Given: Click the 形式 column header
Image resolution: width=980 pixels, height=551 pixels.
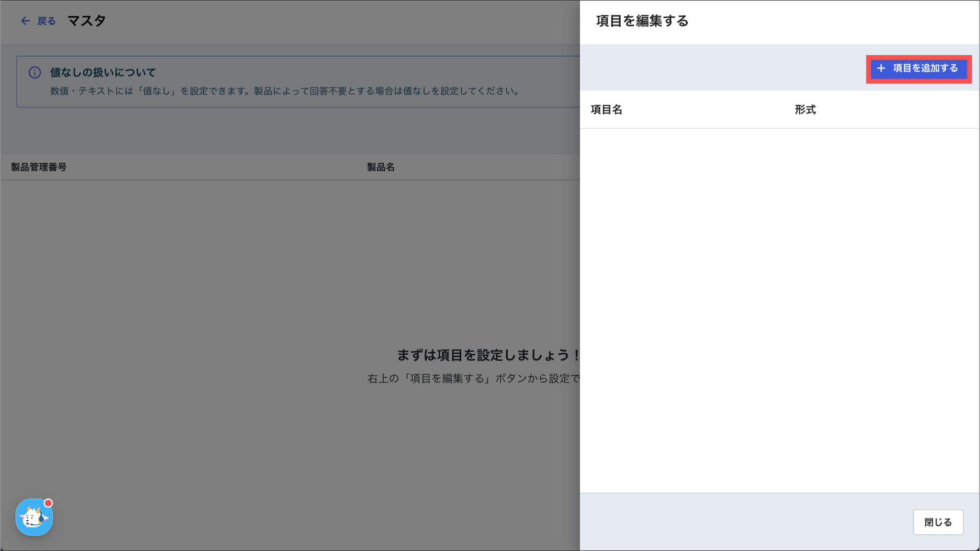Looking at the screenshot, I should 805,110.
